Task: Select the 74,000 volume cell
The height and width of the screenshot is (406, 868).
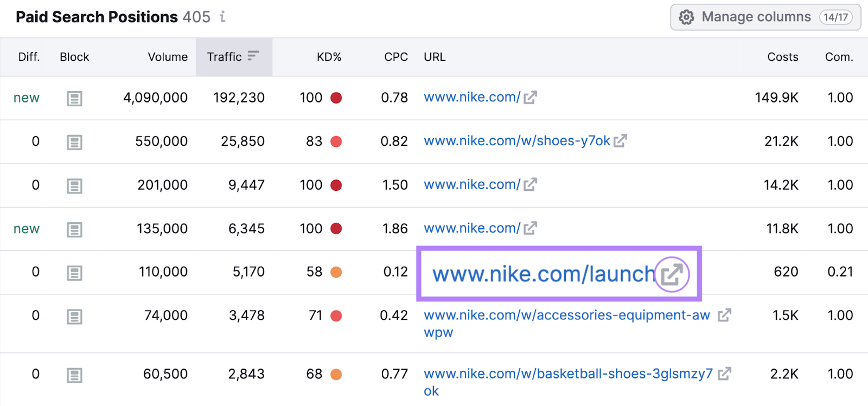Action: 166,315
